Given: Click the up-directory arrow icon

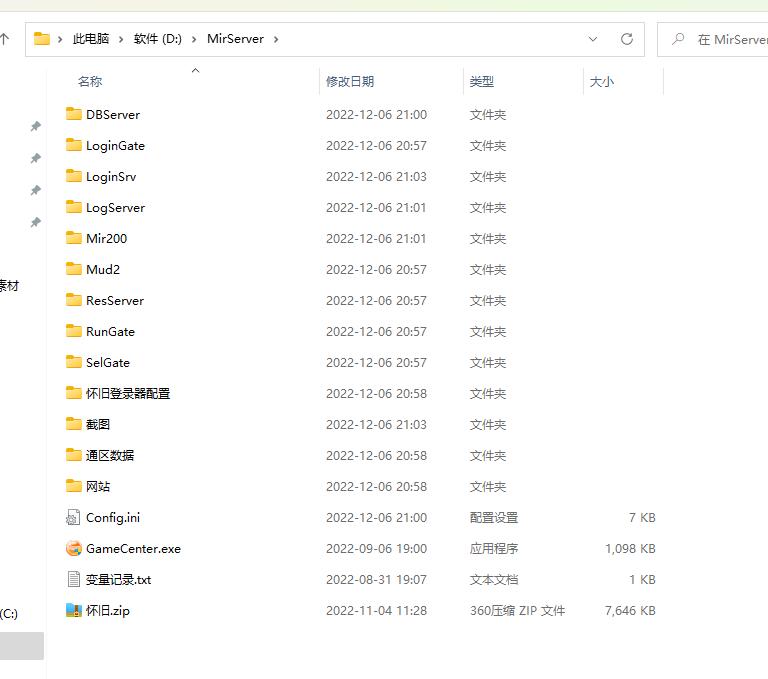Looking at the screenshot, I should point(5,39).
